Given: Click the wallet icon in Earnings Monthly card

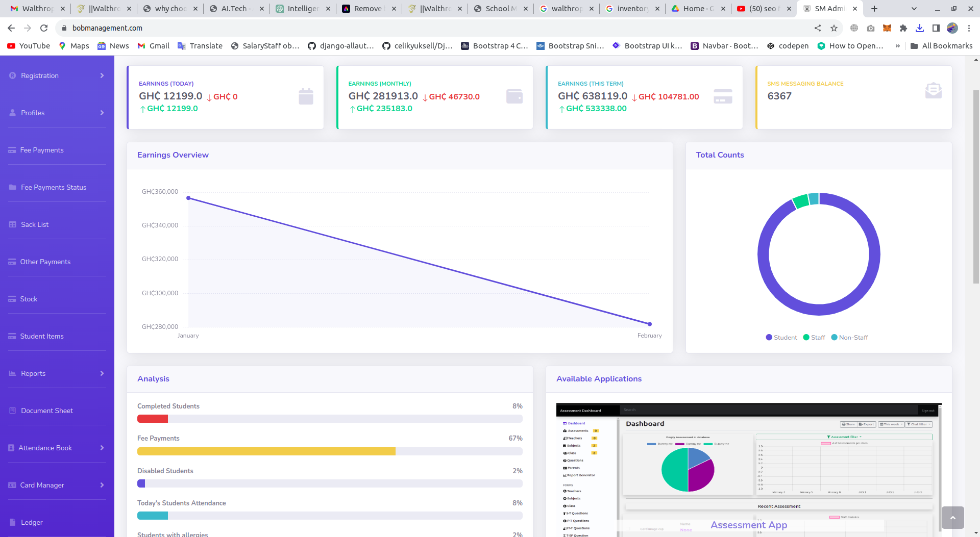Looking at the screenshot, I should [514, 96].
